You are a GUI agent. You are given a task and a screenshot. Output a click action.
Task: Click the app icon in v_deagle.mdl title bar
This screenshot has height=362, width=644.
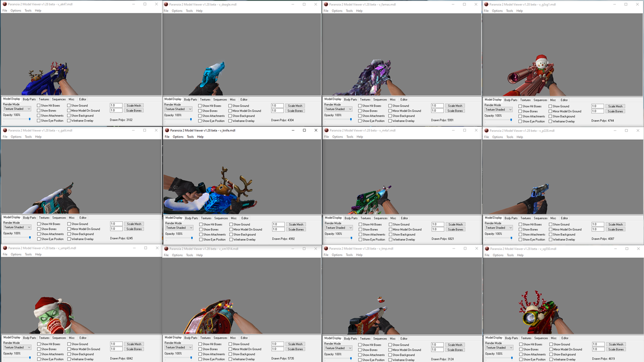(166, 4)
